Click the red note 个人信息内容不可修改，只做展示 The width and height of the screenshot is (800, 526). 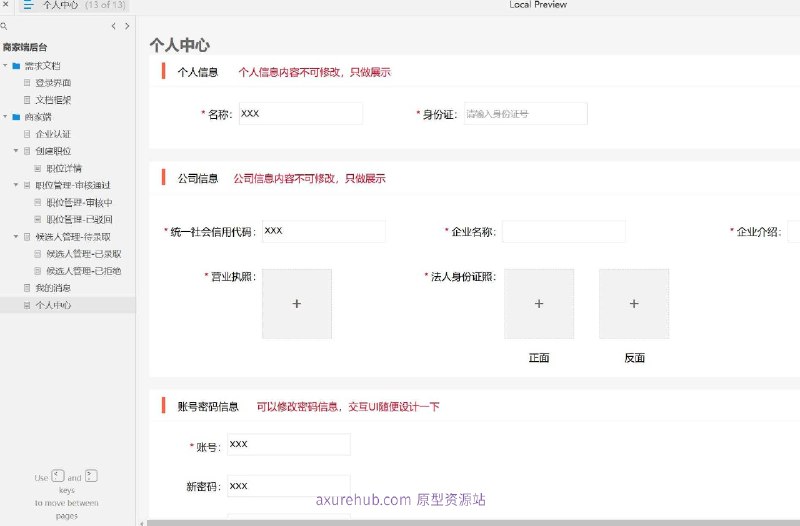(x=314, y=72)
